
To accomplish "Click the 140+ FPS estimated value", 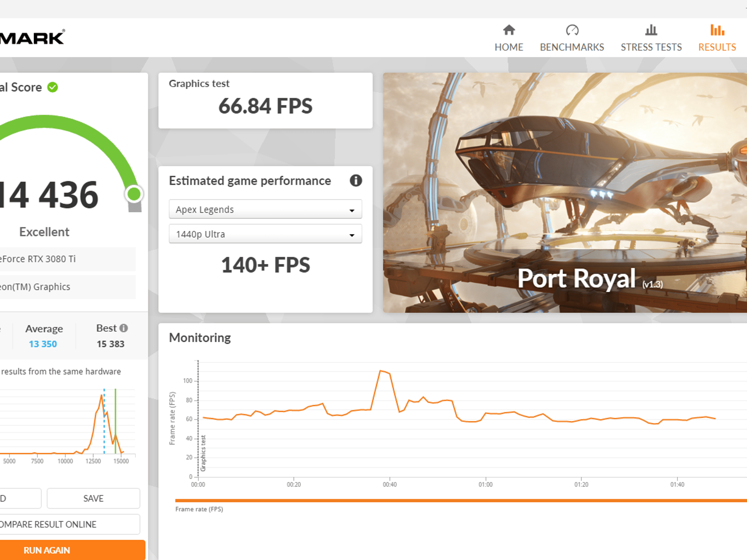I will click(x=265, y=265).
